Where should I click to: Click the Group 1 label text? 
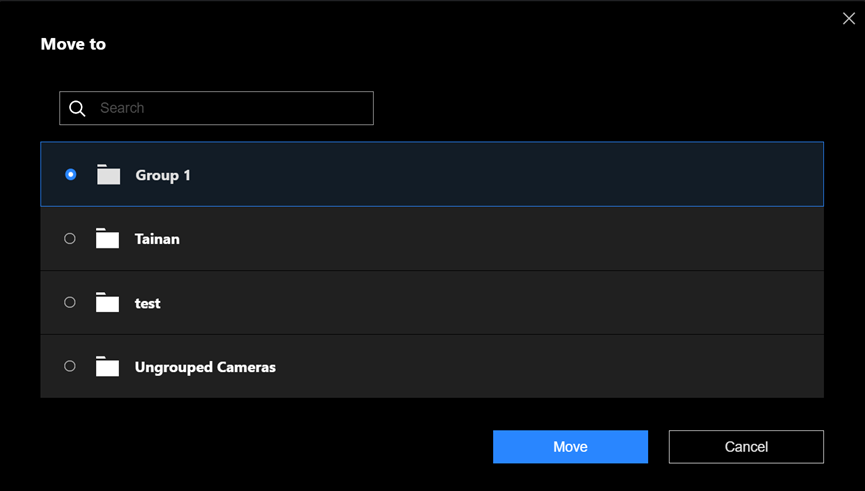click(163, 175)
